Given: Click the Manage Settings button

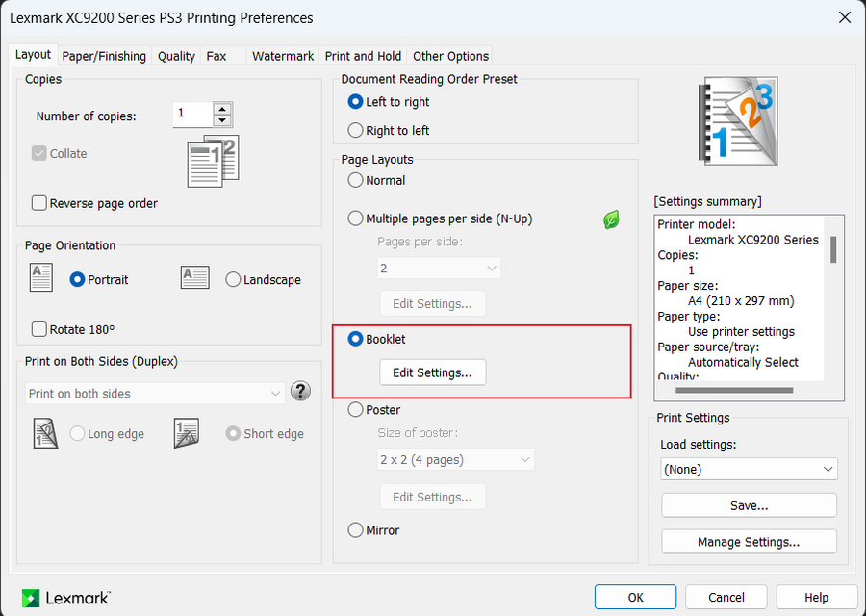Looking at the screenshot, I should point(749,542).
